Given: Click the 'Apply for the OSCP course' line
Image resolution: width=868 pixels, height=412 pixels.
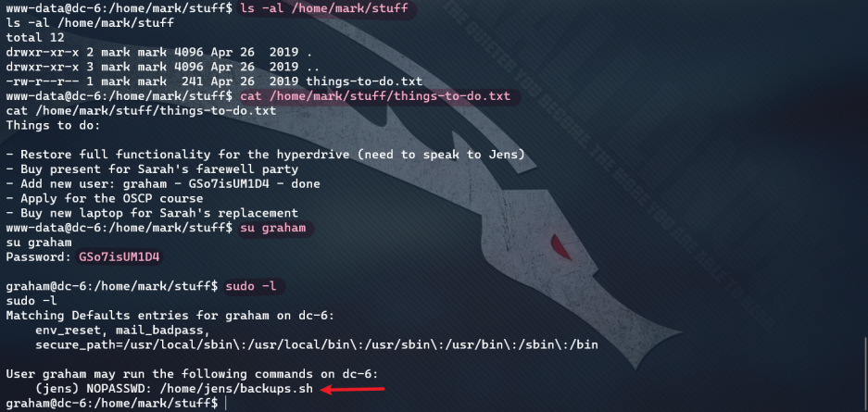Looking at the screenshot, I should click(x=105, y=198).
